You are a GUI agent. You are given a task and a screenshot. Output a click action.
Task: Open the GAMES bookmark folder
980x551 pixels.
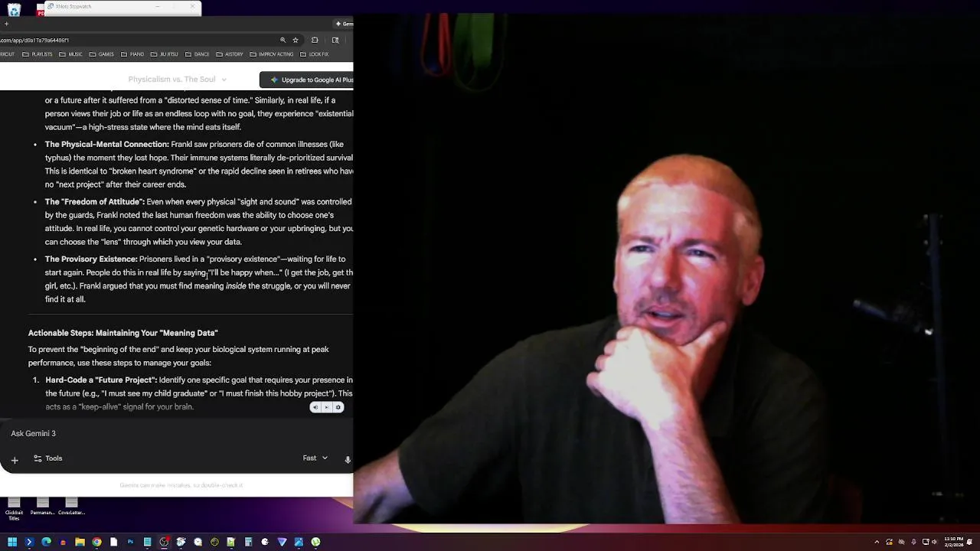tap(102, 54)
